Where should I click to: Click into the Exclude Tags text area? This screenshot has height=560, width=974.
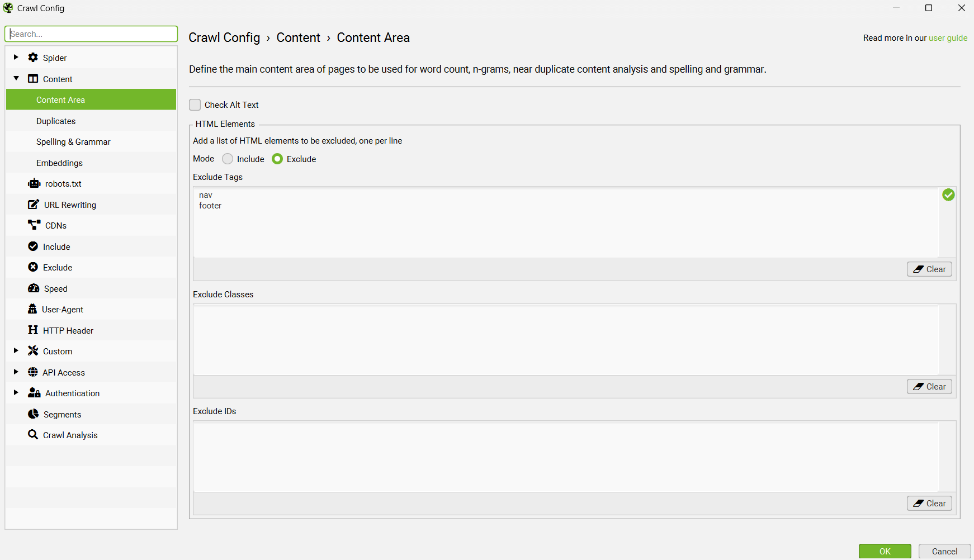566,222
